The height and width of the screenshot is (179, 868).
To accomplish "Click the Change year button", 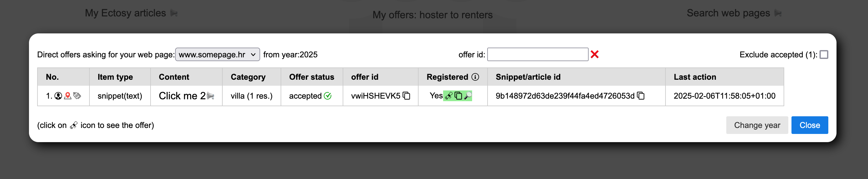I will coord(757,125).
